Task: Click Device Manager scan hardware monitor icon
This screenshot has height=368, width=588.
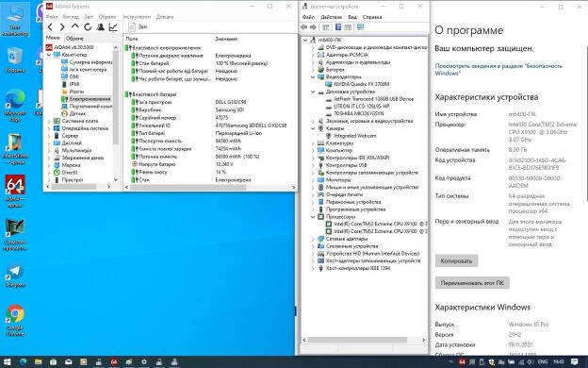Action: pyautogui.click(x=360, y=27)
